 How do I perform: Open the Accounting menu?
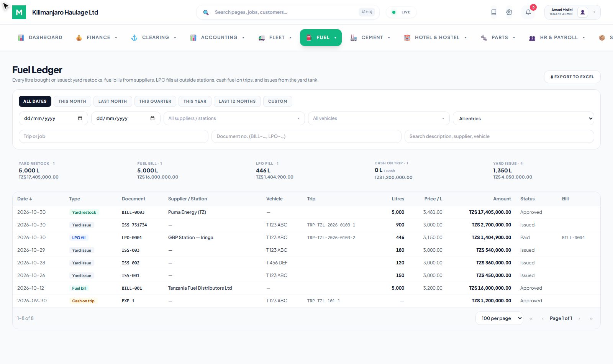[x=218, y=38]
